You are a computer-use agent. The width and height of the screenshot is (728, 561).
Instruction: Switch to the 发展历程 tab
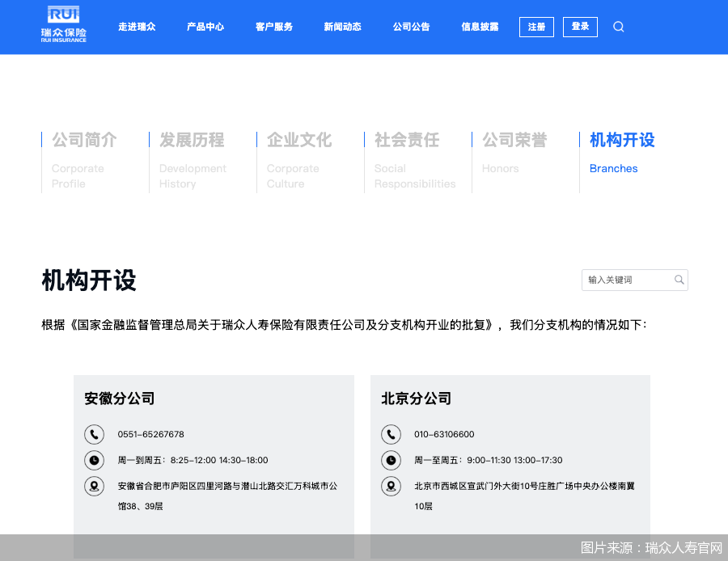tap(191, 140)
